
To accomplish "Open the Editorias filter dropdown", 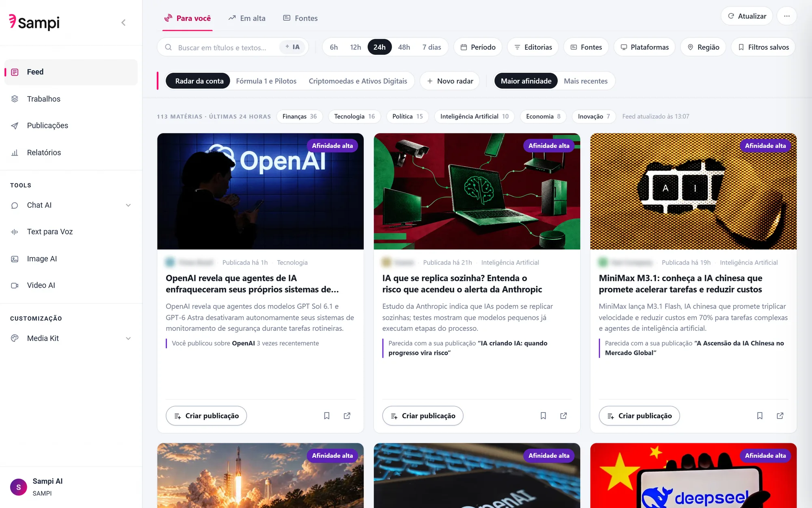I will tap(533, 47).
